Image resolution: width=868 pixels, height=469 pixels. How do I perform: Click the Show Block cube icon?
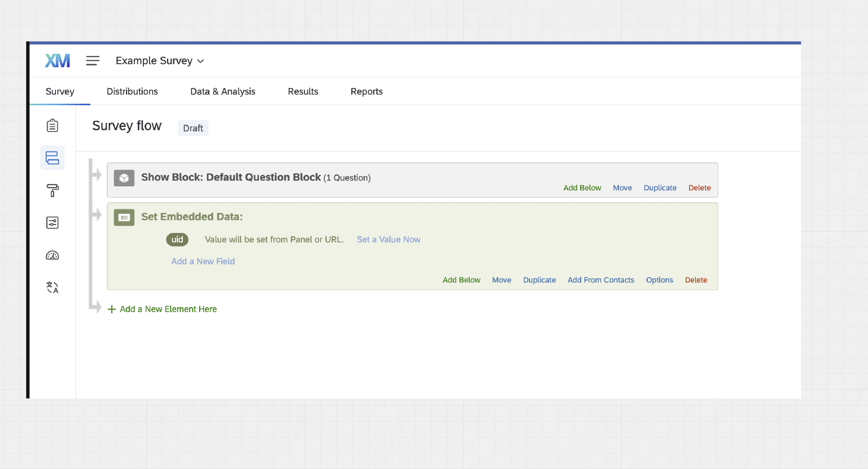[x=124, y=178]
